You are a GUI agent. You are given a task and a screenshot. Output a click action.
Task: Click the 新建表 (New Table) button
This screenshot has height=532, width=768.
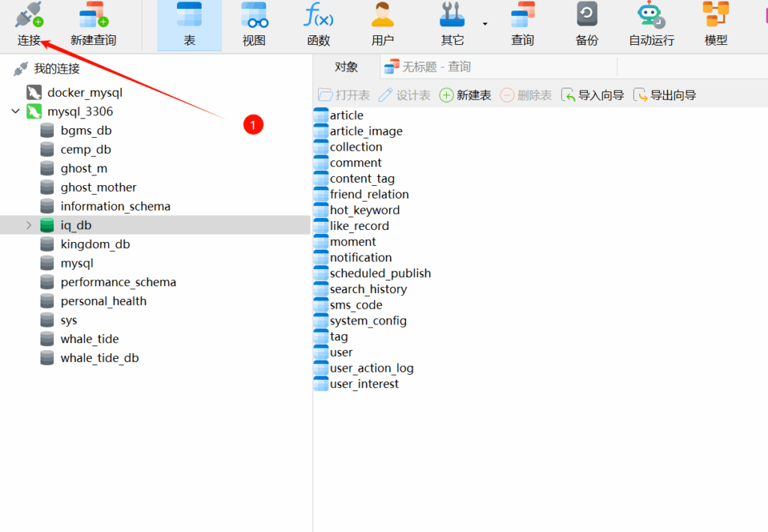(466, 95)
